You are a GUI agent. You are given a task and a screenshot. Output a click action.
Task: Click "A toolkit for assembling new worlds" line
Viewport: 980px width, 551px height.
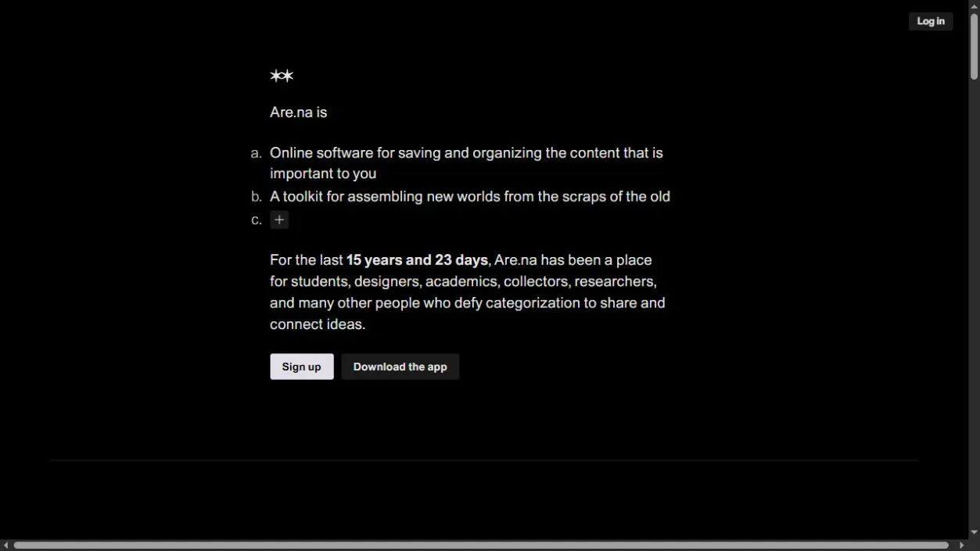[470, 197]
